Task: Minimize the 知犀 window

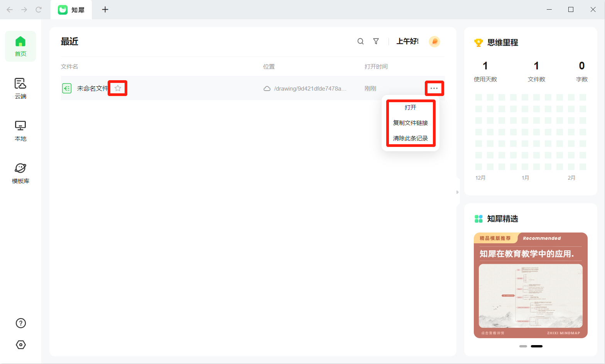Action: (549, 10)
